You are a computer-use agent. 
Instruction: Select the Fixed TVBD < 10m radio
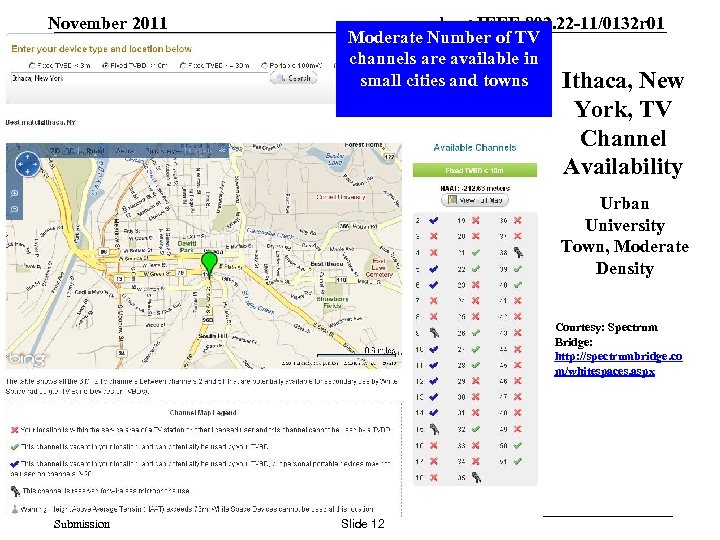point(106,66)
